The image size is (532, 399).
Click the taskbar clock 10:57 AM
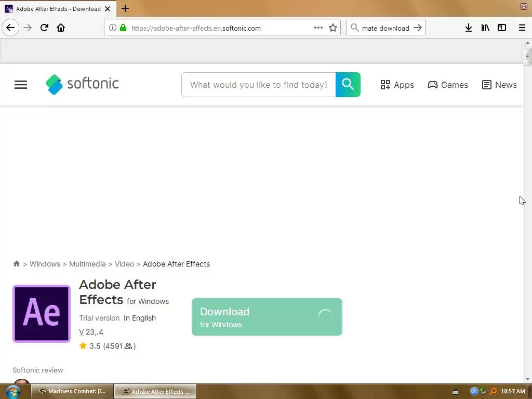pos(513,391)
